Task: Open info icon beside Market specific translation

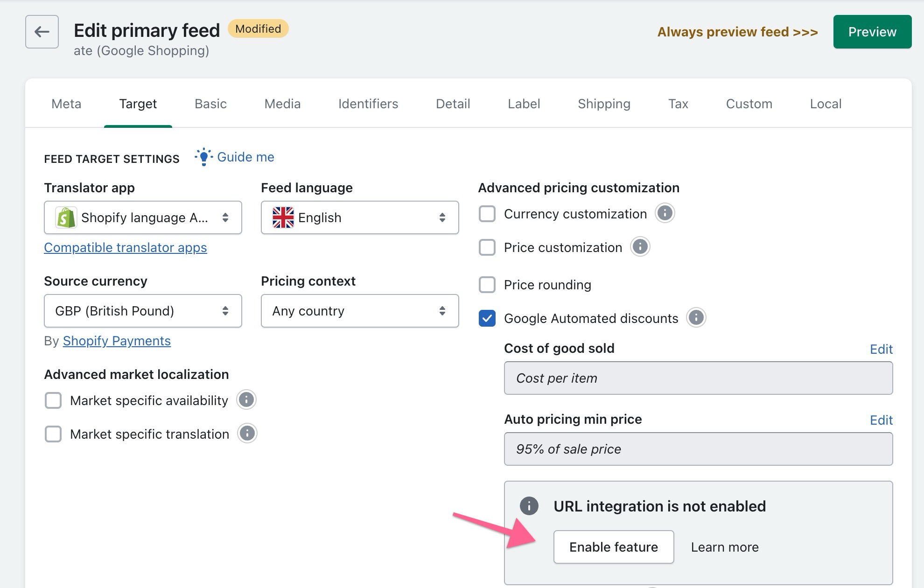Action: pyautogui.click(x=247, y=434)
